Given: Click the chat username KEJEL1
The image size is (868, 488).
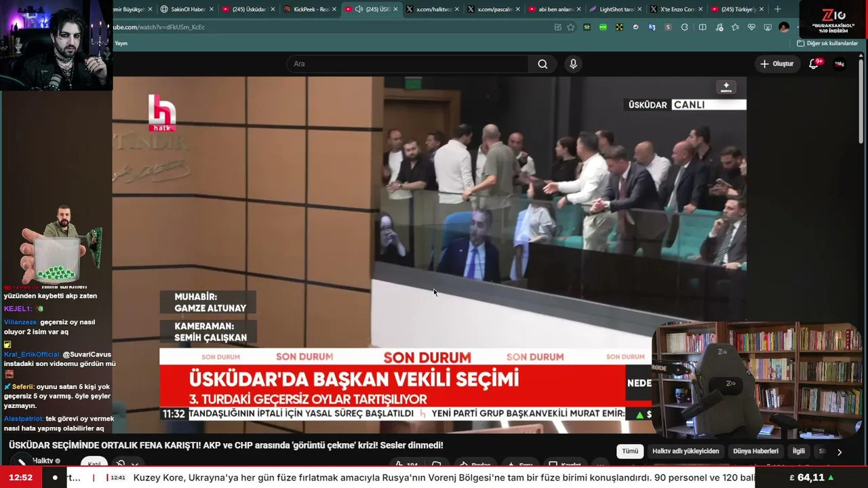Looking at the screenshot, I should click(18, 309).
